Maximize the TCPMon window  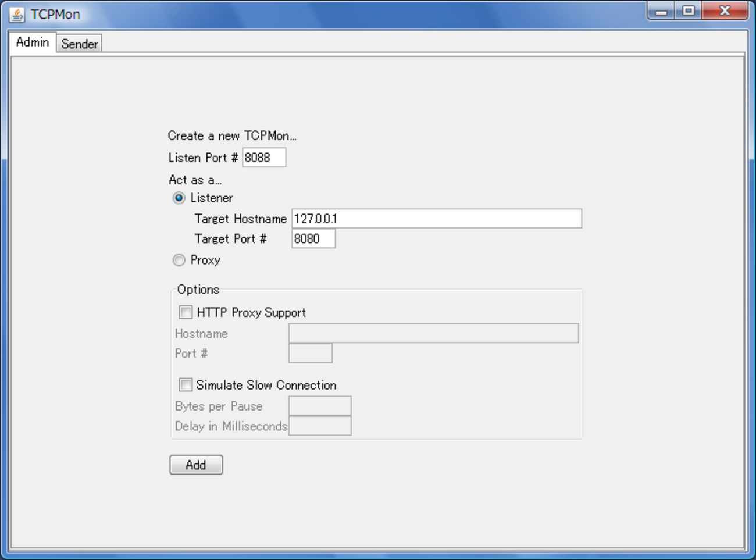pyautogui.click(x=689, y=11)
